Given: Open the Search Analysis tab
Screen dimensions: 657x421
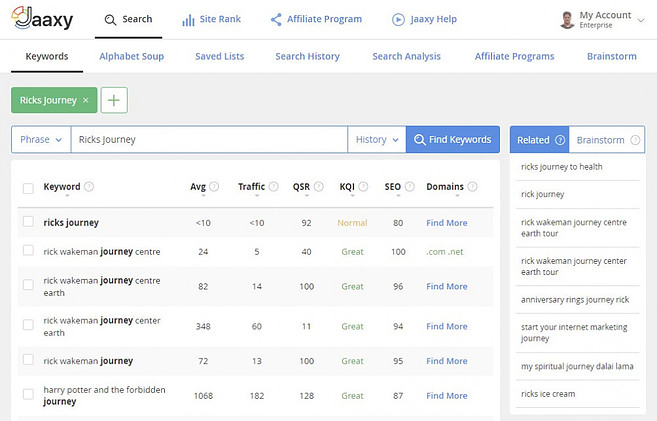Looking at the screenshot, I should (x=406, y=56).
